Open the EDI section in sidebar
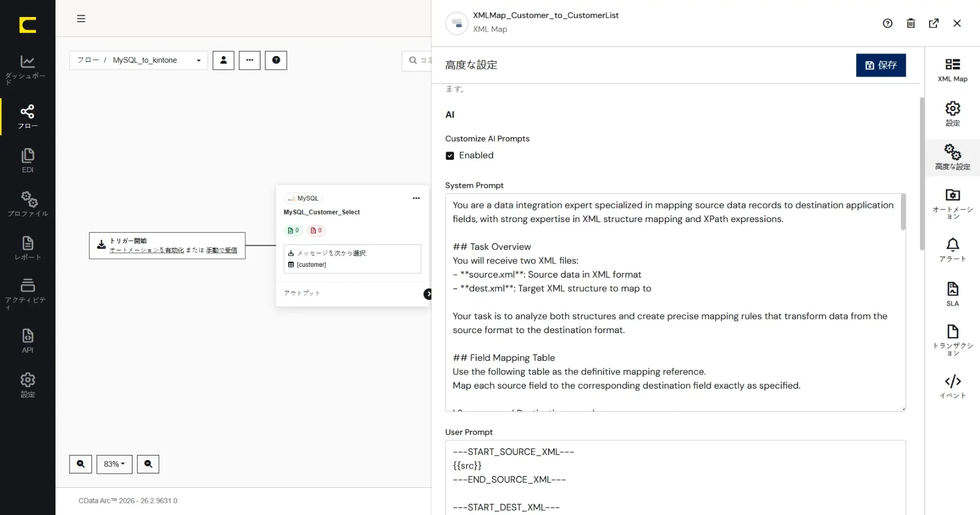The image size is (980, 515). tap(27, 160)
